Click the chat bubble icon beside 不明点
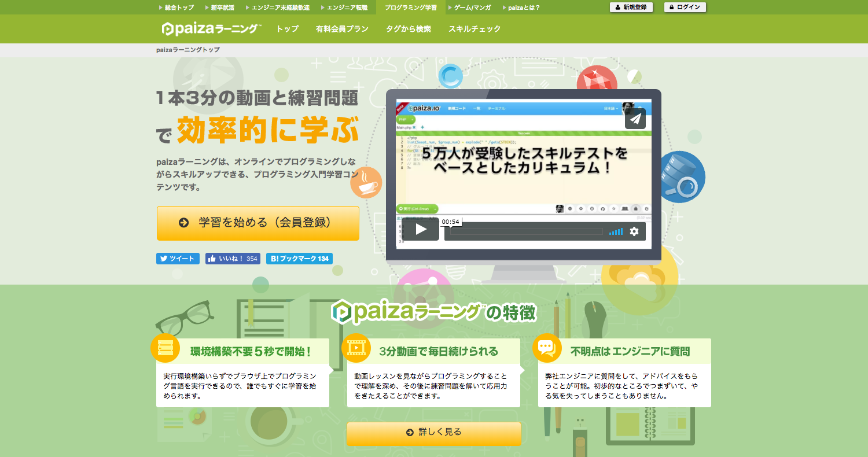The image size is (868, 457). point(547,348)
